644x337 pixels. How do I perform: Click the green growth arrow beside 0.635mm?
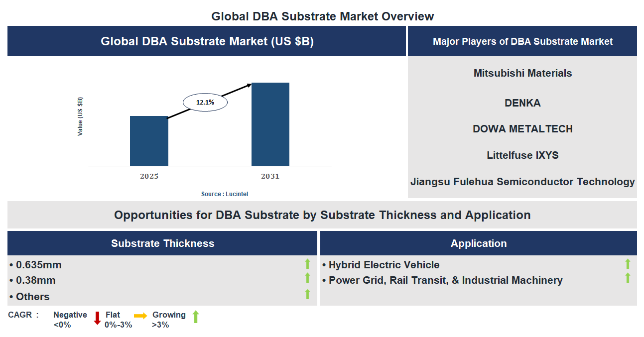(x=307, y=264)
